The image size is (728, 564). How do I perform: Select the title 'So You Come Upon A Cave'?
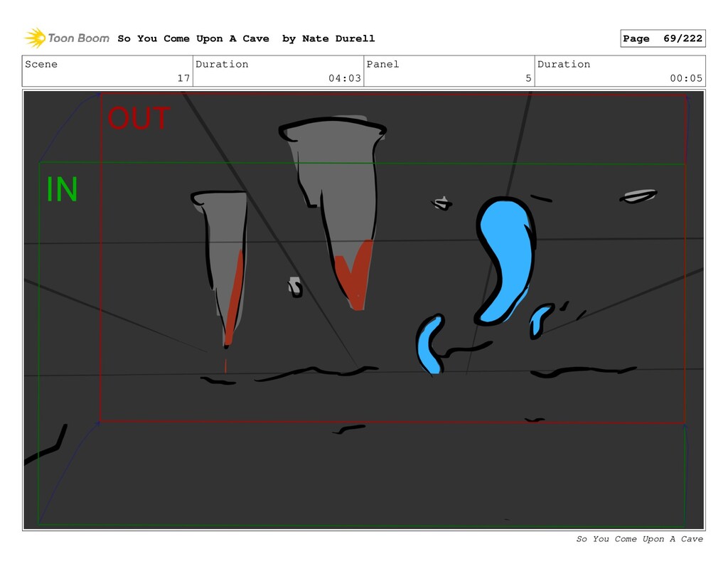[x=193, y=38]
